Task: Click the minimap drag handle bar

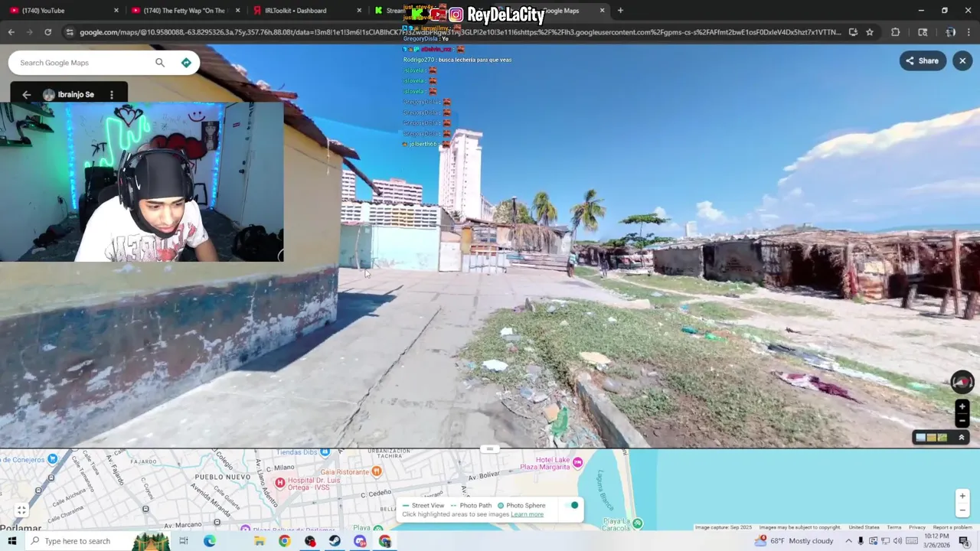Action: (490, 449)
